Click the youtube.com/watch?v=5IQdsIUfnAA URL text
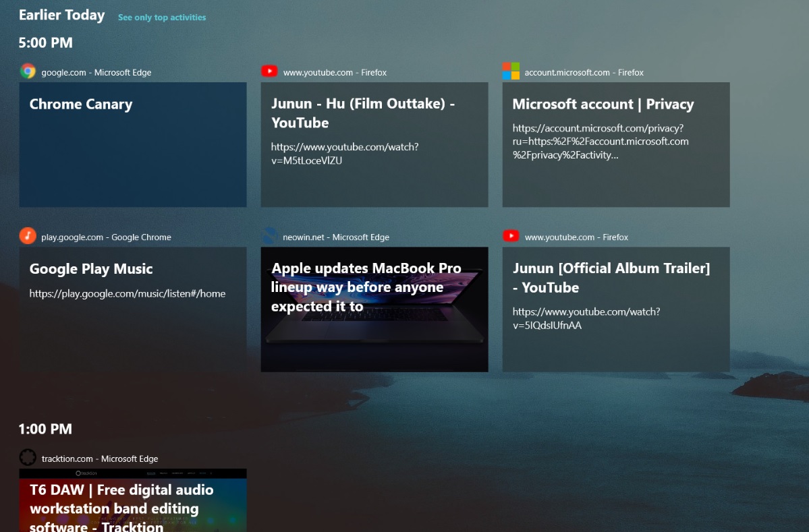 click(586, 318)
